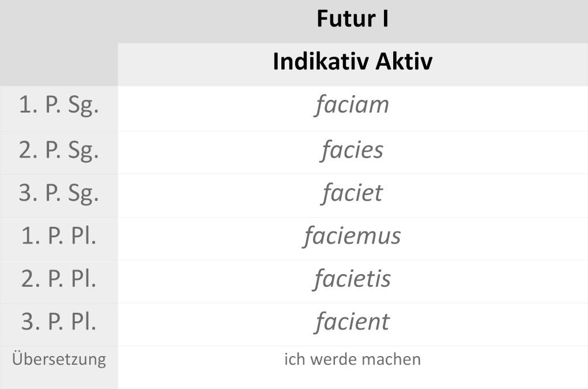
Task: Select the "3. P. Sg." row label
Action: [59, 193]
